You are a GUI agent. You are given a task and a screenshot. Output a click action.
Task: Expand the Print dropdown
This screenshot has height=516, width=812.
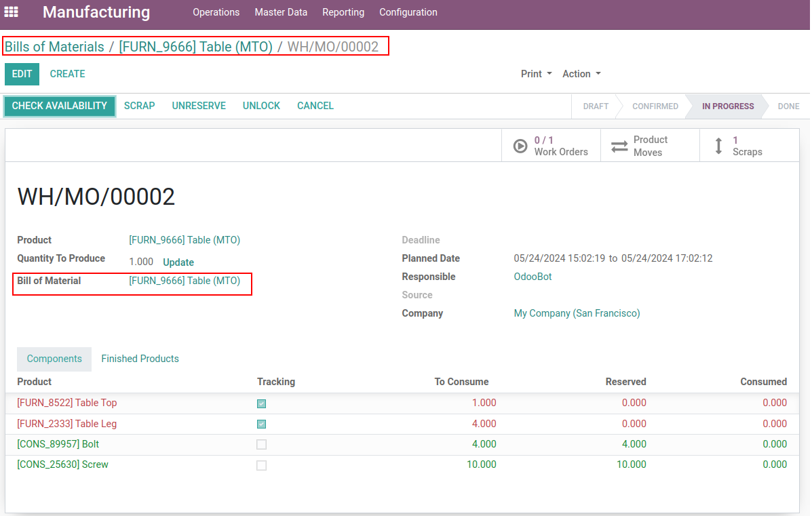[x=536, y=74]
